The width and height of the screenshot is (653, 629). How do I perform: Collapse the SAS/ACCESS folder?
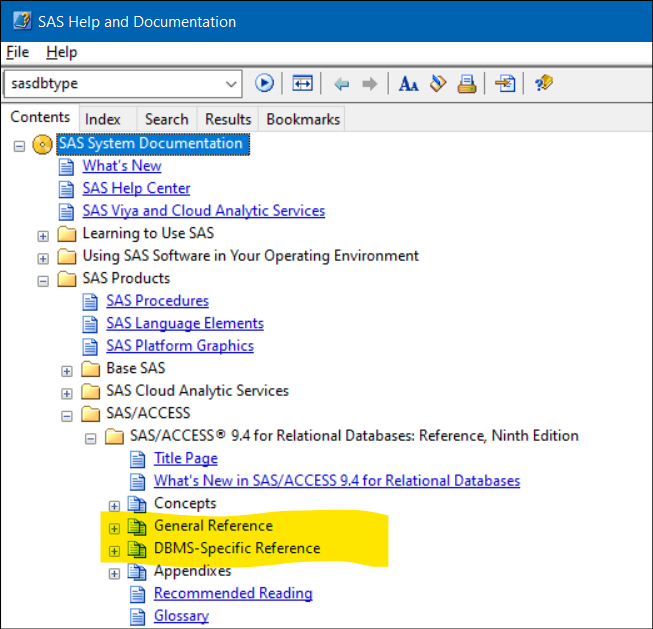67,414
